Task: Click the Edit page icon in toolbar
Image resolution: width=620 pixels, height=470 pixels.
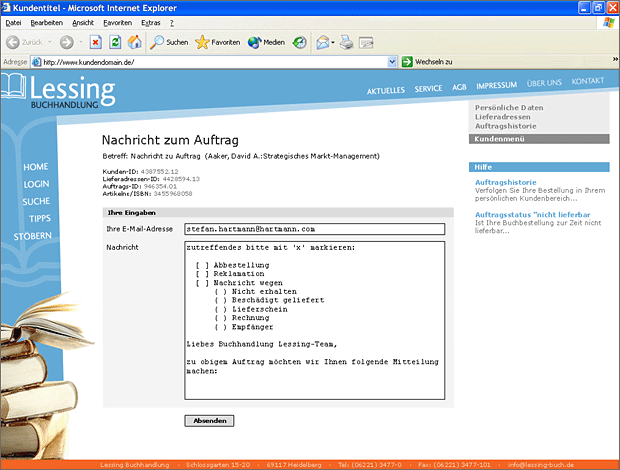Action: tap(366, 42)
